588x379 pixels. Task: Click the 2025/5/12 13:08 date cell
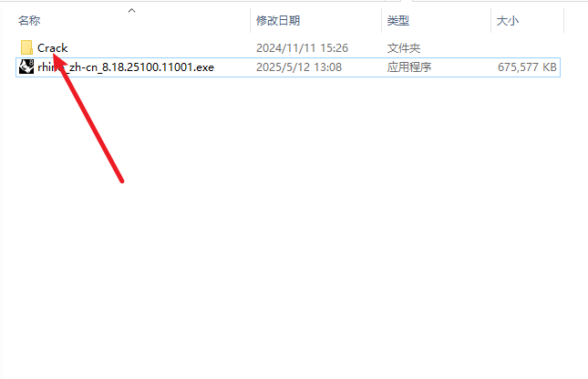tap(299, 67)
